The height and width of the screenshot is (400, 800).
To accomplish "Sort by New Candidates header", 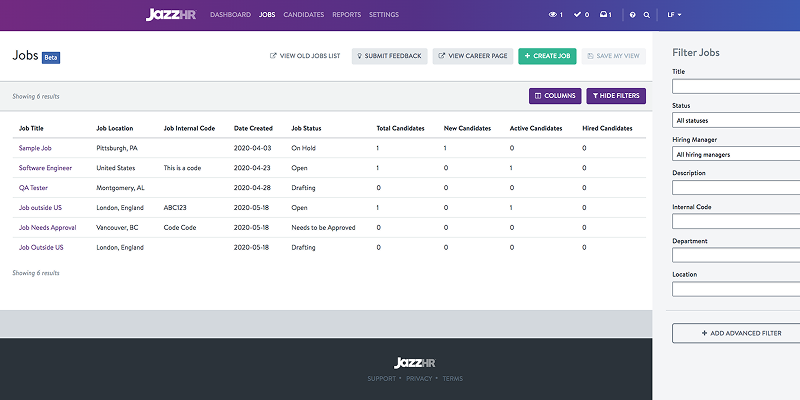I will 467,129.
